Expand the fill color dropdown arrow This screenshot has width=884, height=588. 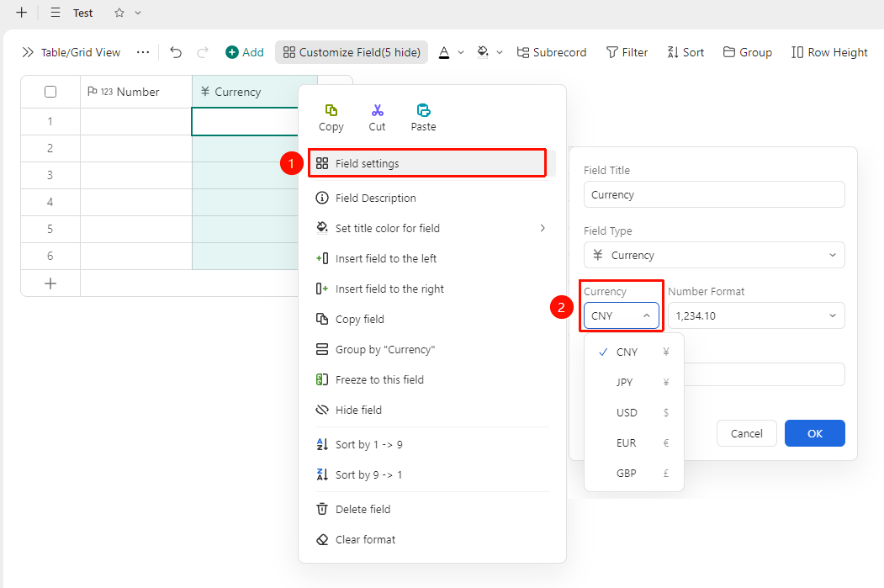(500, 52)
